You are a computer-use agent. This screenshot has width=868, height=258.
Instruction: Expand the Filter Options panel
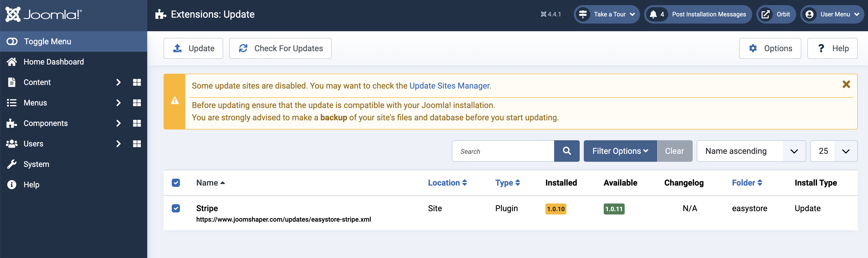pos(620,151)
